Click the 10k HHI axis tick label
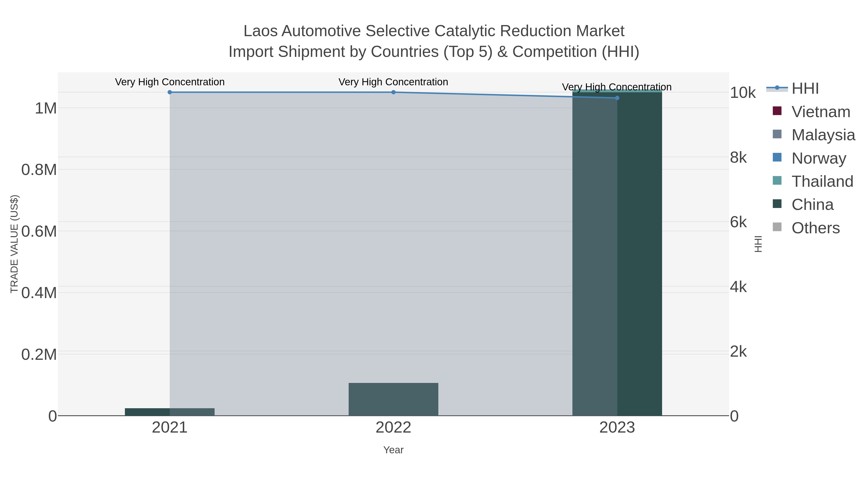The width and height of the screenshot is (868, 488). [743, 93]
